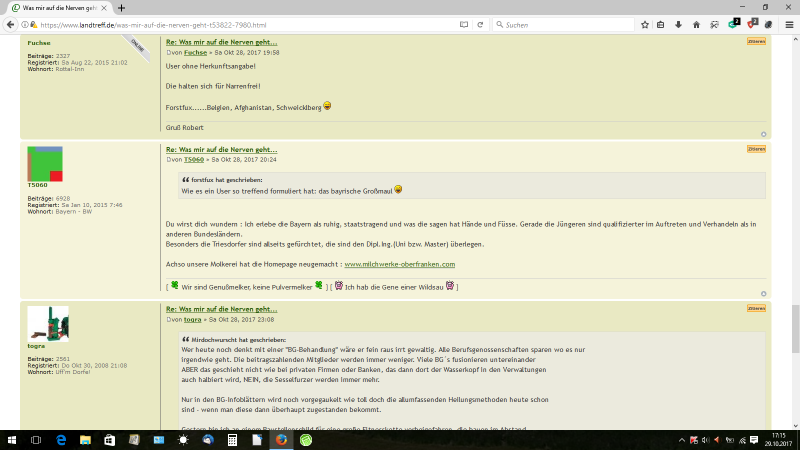
Task: Open T5060 username under avatar
Action: click(37, 185)
